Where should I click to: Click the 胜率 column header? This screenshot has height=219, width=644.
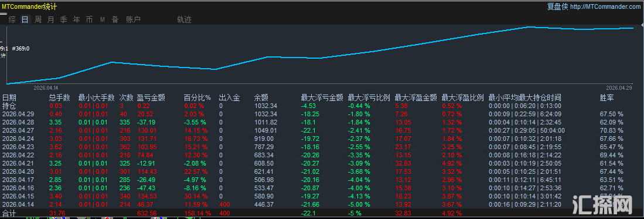click(x=607, y=98)
